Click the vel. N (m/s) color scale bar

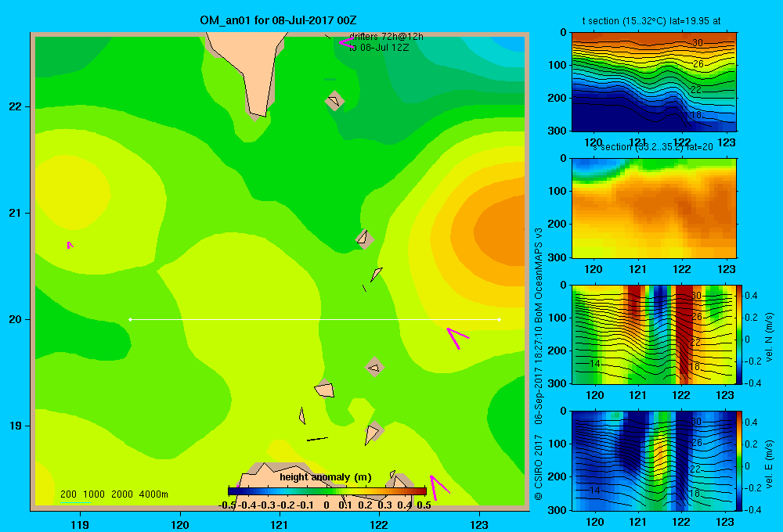tap(739, 334)
